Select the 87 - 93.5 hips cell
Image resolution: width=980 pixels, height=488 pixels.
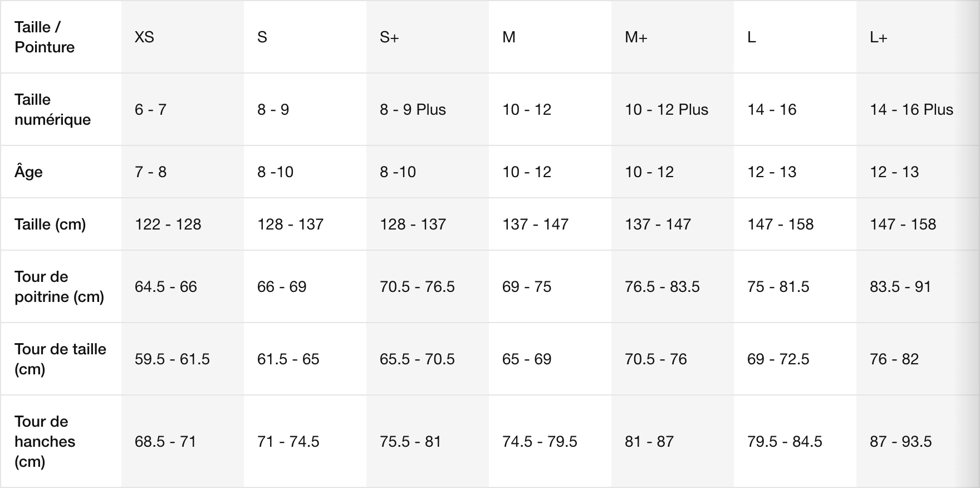tap(900, 442)
